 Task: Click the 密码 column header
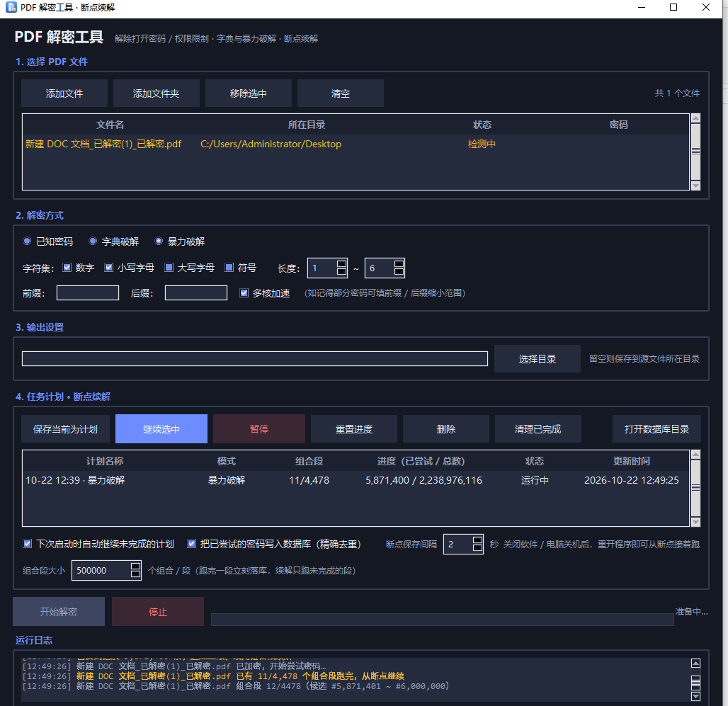point(618,125)
